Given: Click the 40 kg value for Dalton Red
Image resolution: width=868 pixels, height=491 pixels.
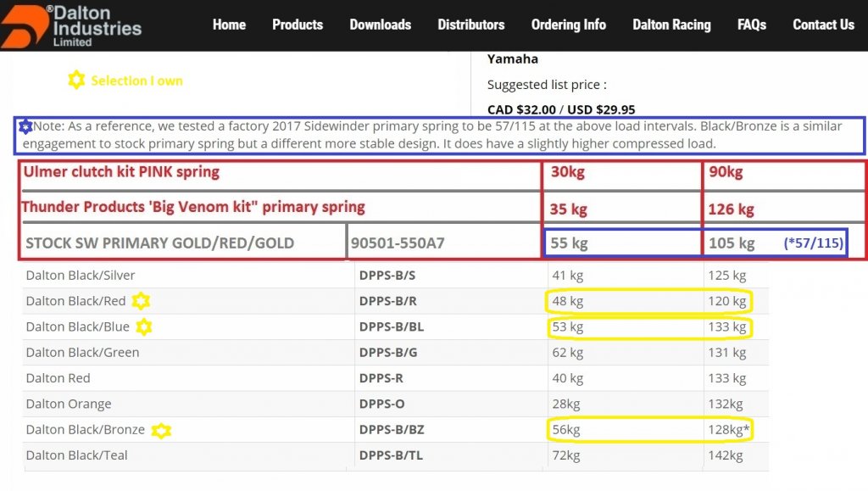Looking at the screenshot, I should [x=567, y=378].
